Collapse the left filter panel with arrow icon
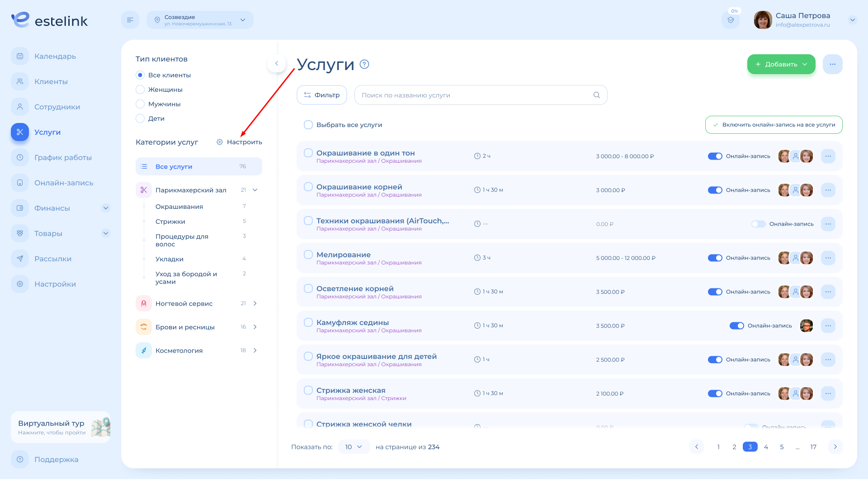Screen dimensions: 868x481 tap(277, 63)
